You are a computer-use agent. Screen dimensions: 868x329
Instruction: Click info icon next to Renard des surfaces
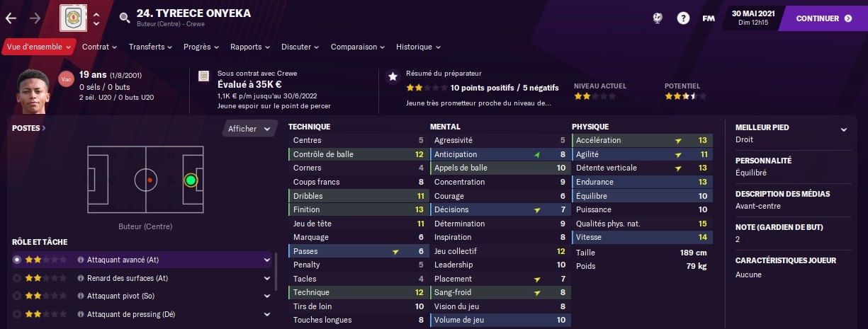81,279
